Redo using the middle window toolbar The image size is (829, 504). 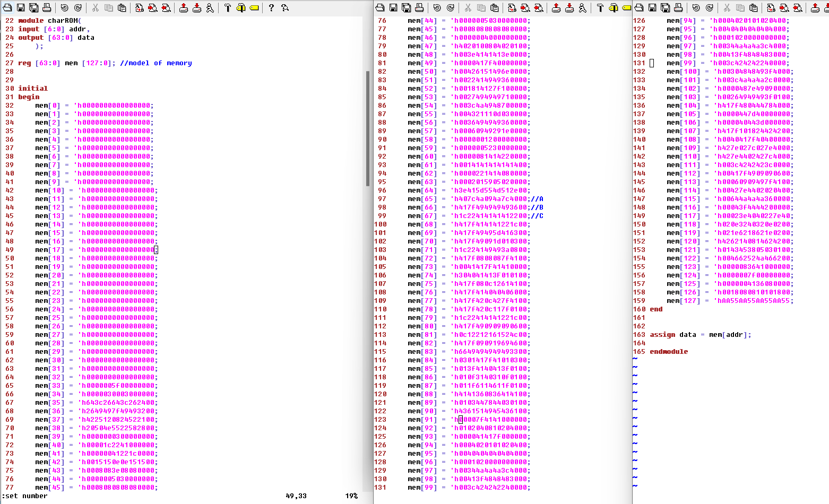pos(451,7)
